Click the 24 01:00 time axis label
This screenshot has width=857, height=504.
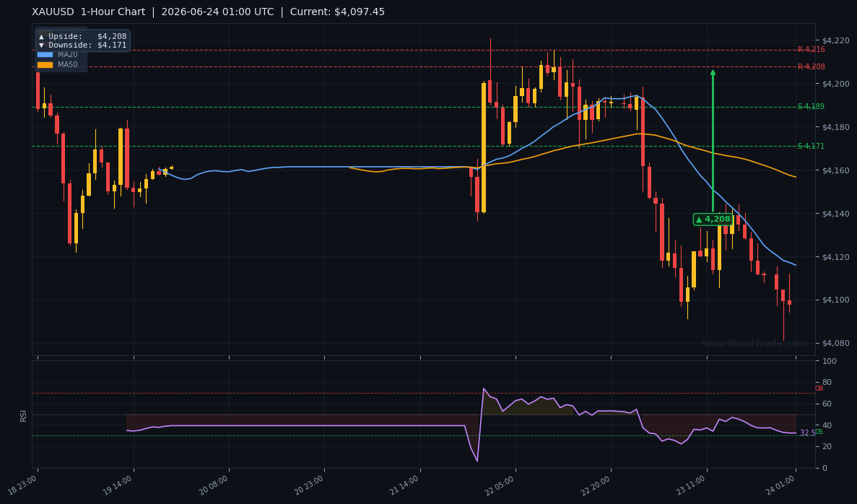tap(781, 484)
